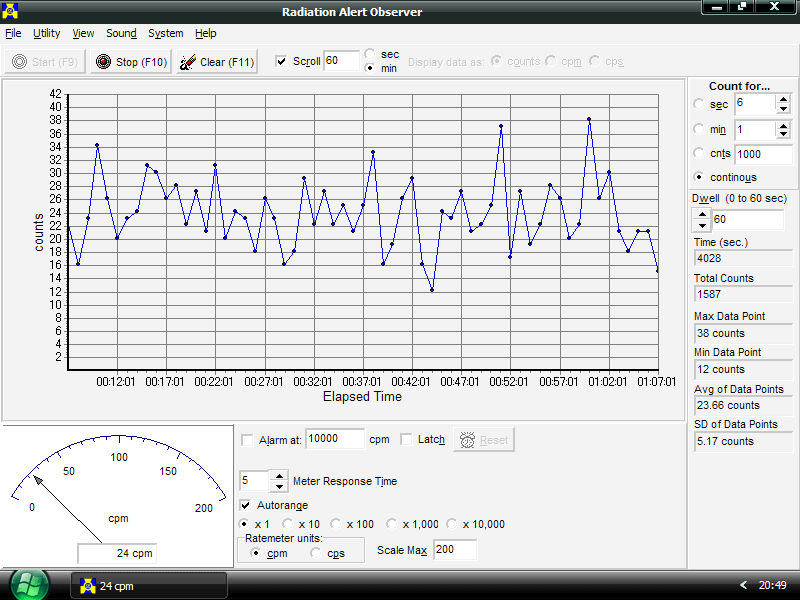Decrease Meter Response Time
Viewport: 800px width, 600px height.
tap(279, 487)
